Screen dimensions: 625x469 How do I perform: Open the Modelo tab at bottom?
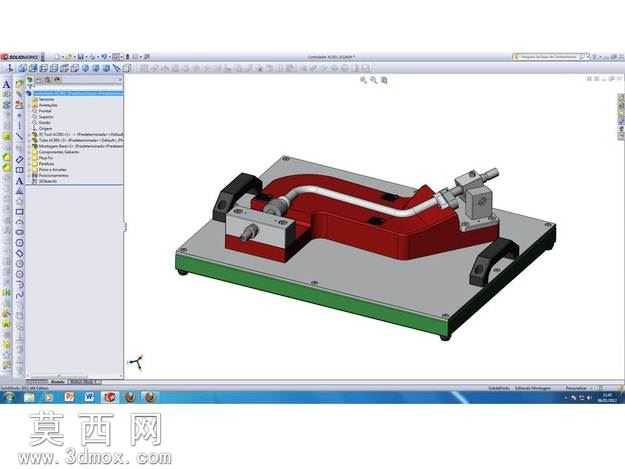[x=57, y=382]
